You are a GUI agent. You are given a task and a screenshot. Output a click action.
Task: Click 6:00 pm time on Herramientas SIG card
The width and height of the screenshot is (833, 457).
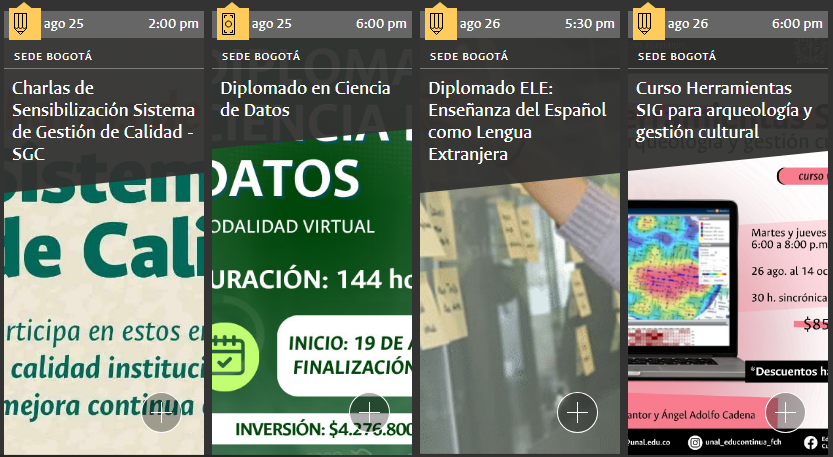point(797,24)
